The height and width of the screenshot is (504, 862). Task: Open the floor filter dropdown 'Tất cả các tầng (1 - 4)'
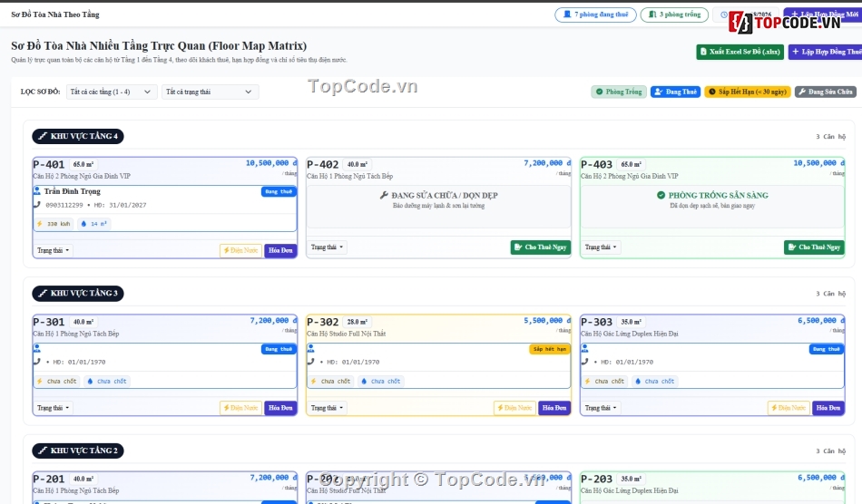(112, 92)
